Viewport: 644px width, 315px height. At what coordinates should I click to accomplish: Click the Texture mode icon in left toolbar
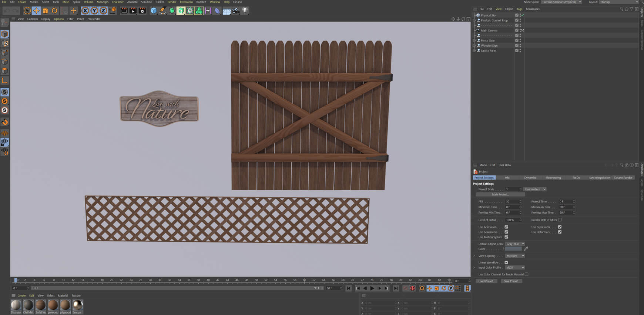4,43
